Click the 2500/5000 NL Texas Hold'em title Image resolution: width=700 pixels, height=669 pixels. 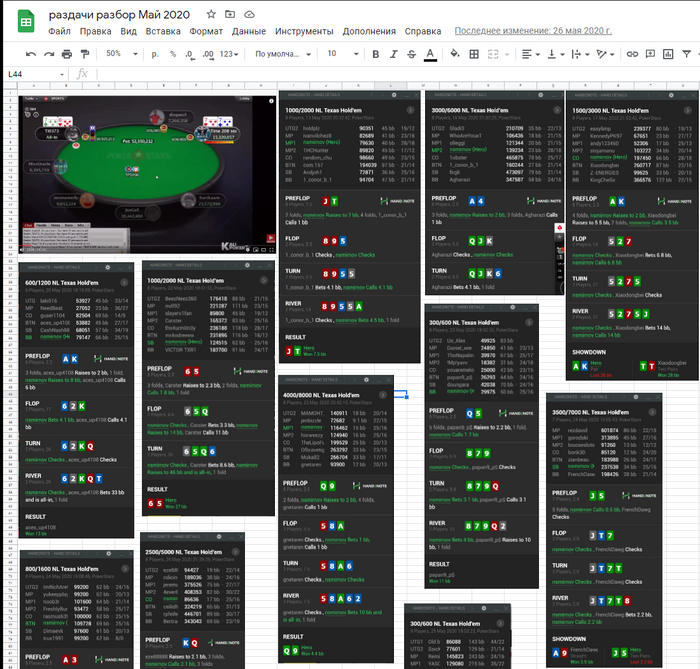click(x=183, y=552)
